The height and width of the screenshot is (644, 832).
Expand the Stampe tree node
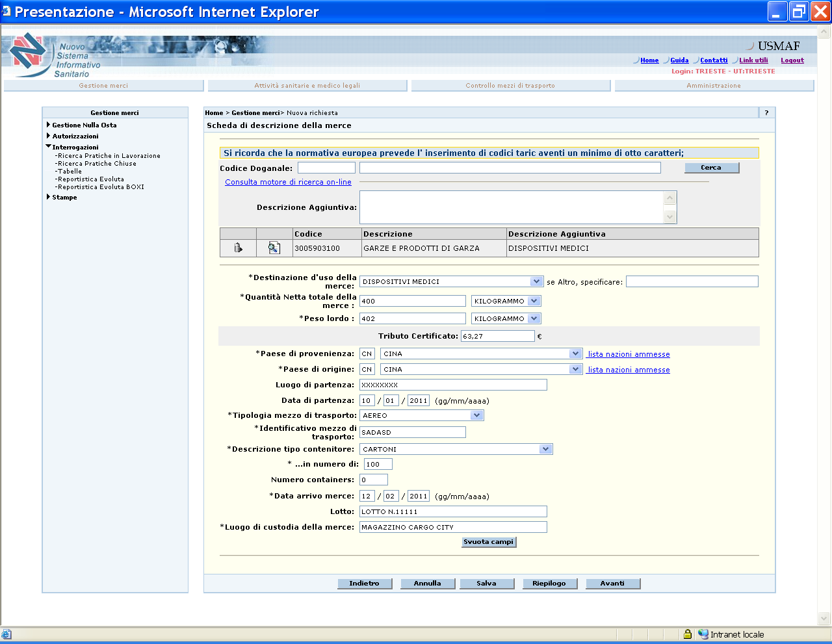click(49, 197)
